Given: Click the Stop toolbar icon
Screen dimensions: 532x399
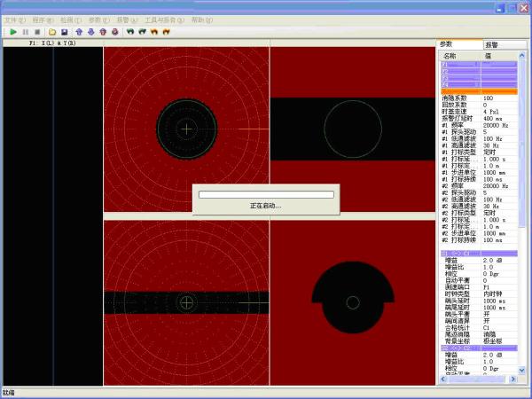Looking at the screenshot, I should (x=37, y=32).
